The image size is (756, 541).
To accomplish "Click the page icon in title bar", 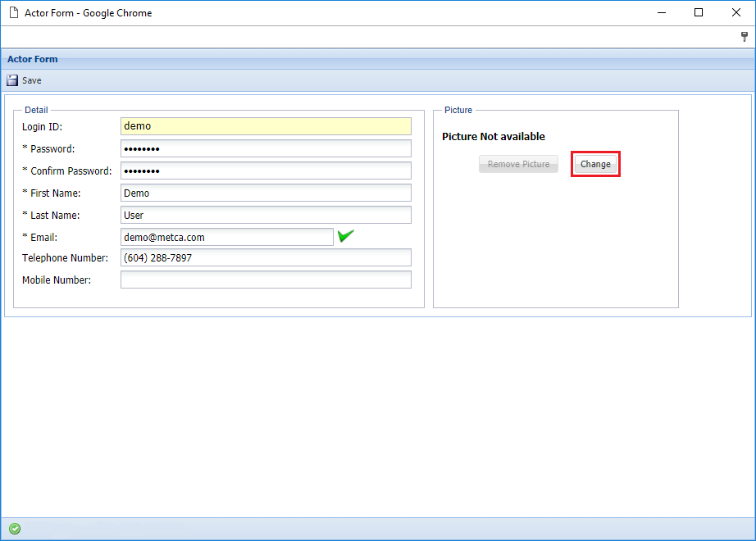I will [14, 12].
